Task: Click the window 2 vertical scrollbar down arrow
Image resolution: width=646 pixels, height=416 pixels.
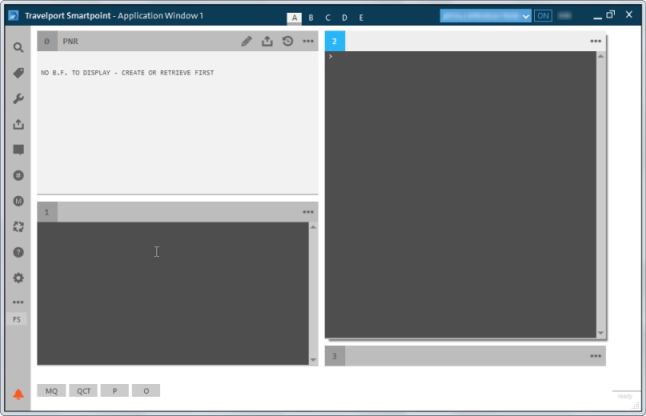Action: point(601,333)
